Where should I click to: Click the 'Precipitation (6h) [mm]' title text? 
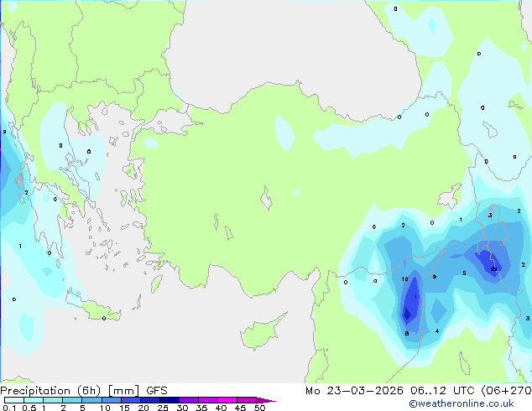point(70,391)
